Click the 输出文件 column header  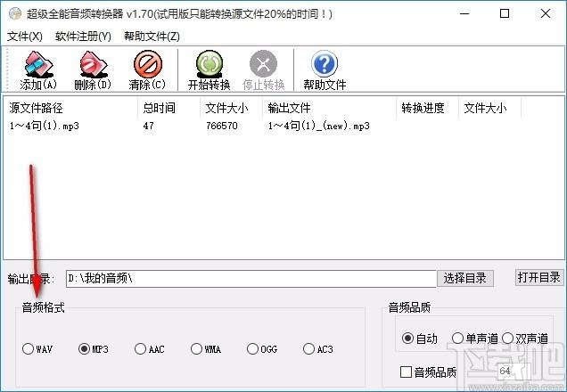(329, 108)
